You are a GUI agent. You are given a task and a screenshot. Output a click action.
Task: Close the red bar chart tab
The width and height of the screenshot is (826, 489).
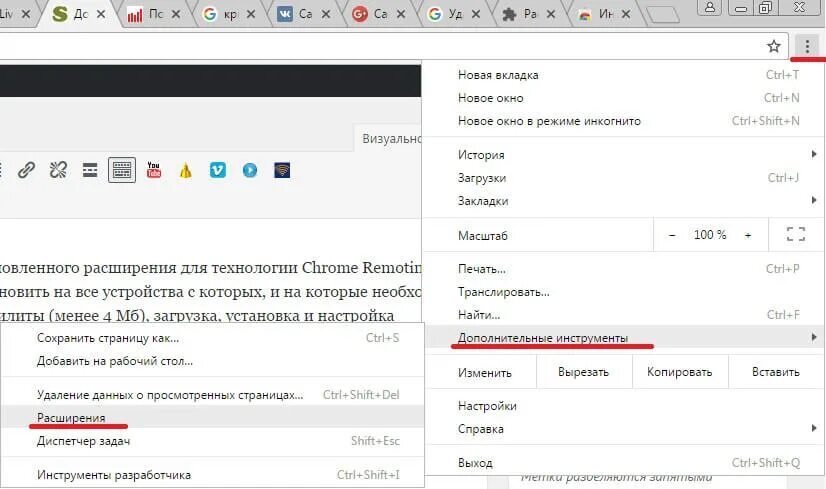(x=176, y=14)
